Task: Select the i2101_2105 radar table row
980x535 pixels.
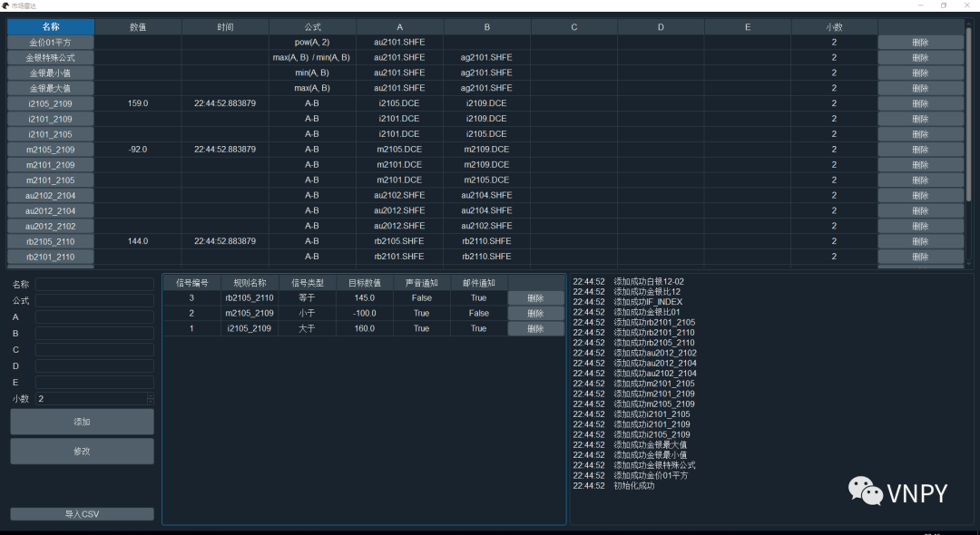Action: click(50, 133)
